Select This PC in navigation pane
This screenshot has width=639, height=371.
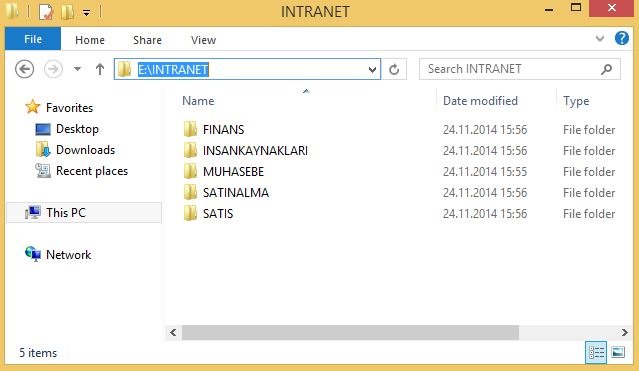pyautogui.click(x=84, y=212)
